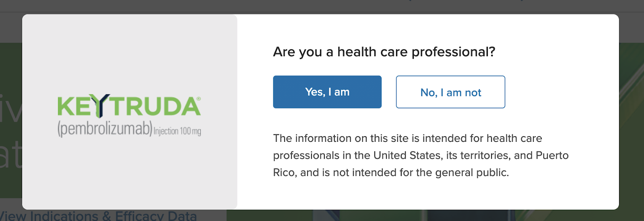Click the health care professional question heading

click(x=384, y=52)
